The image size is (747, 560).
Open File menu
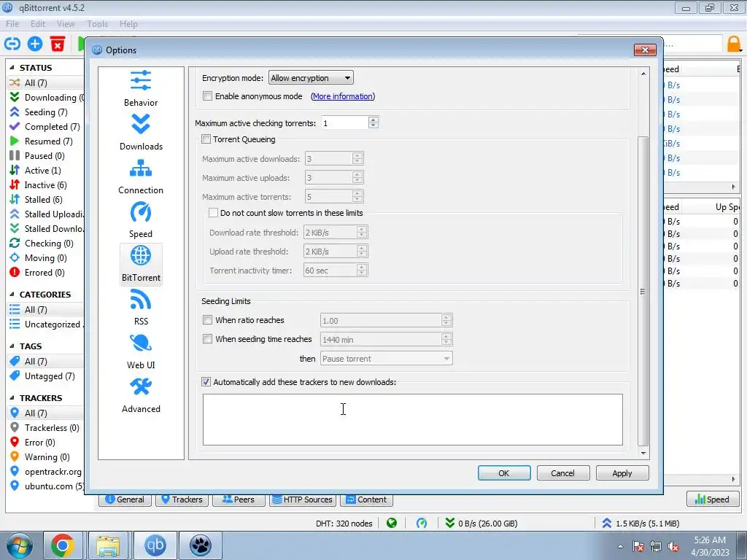tap(12, 24)
